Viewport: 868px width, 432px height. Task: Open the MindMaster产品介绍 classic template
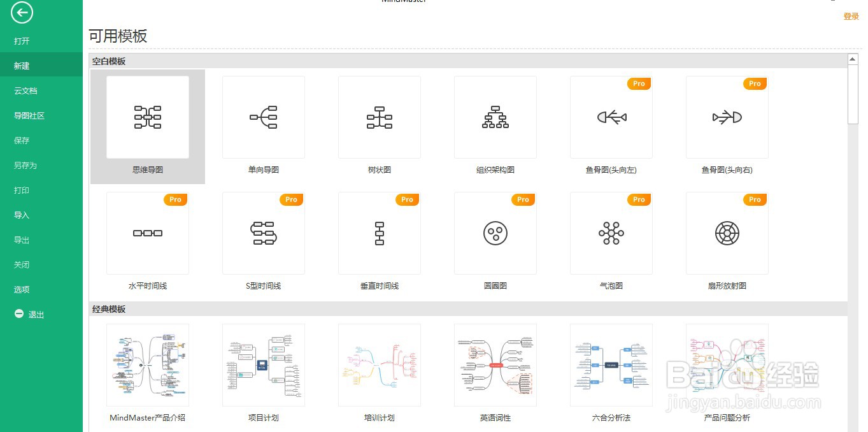[147, 364]
